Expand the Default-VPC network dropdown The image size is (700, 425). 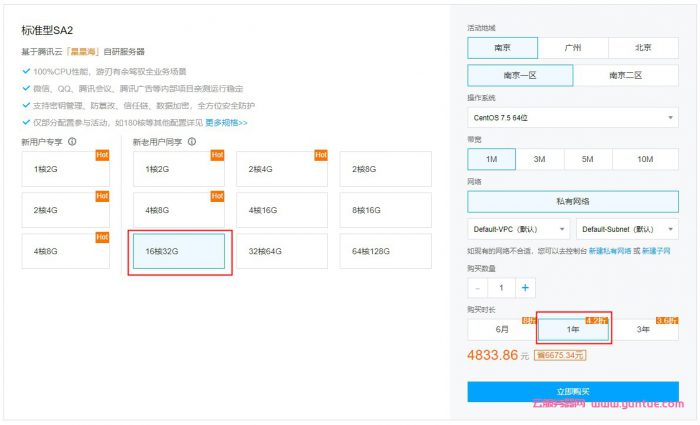pyautogui.click(x=517, y=229)
